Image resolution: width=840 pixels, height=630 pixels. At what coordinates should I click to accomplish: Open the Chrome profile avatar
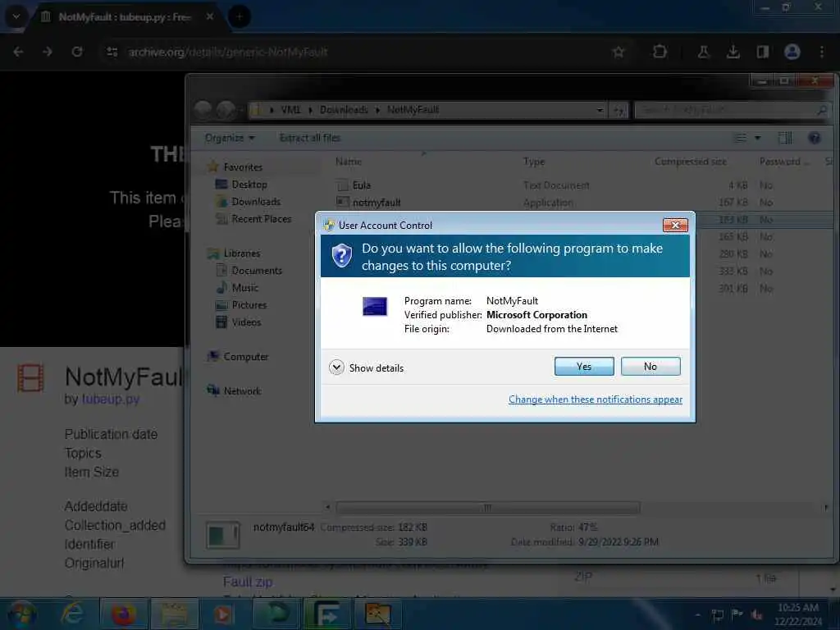point(792,52)
